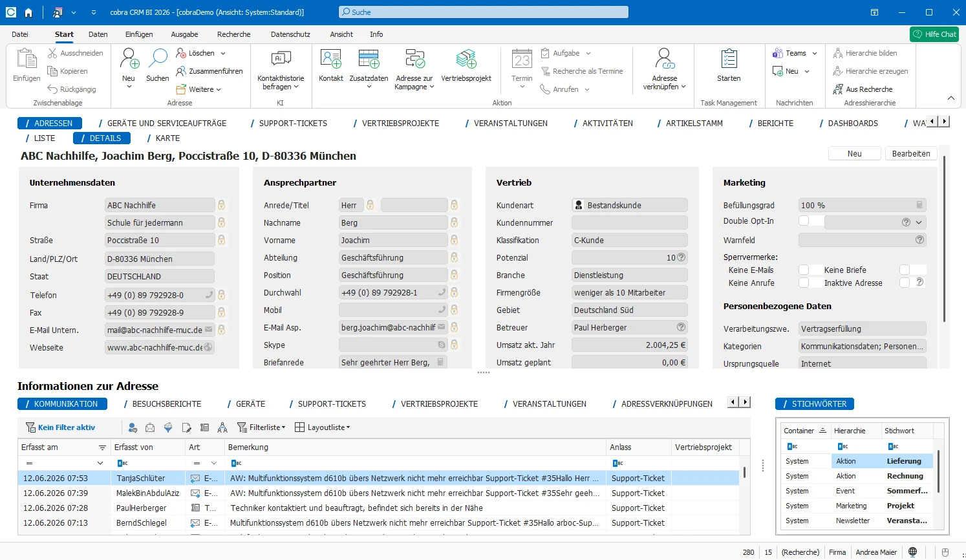
Task: Open the Teams dropdown in Nachrichten
Action: click(x=815, y=53)
